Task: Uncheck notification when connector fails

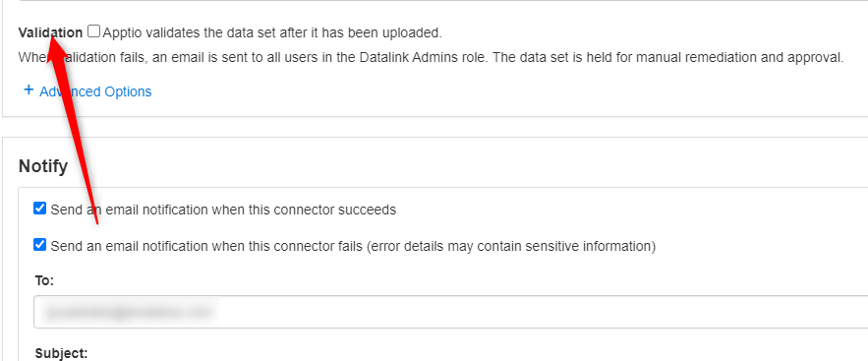Action: [39, 245]
